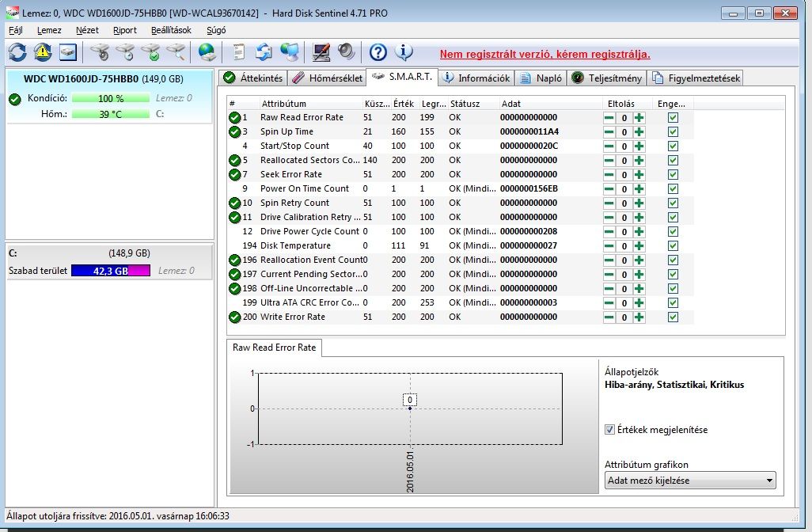Image resolution: width=812 pixels, height=532 pixels.
Task: Click the minus icon for Raw Read Error Rate
Action: [x=609, y=118]
